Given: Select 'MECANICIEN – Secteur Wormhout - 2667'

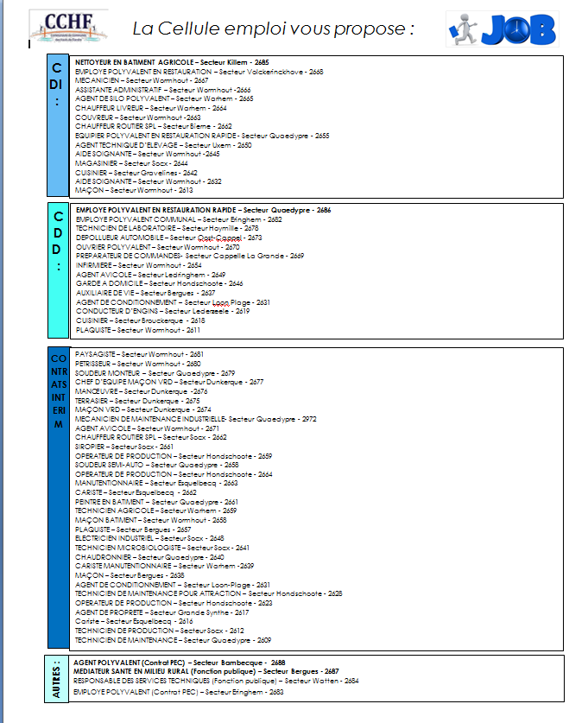Looking at the screenshot, I should pos(142,80).
